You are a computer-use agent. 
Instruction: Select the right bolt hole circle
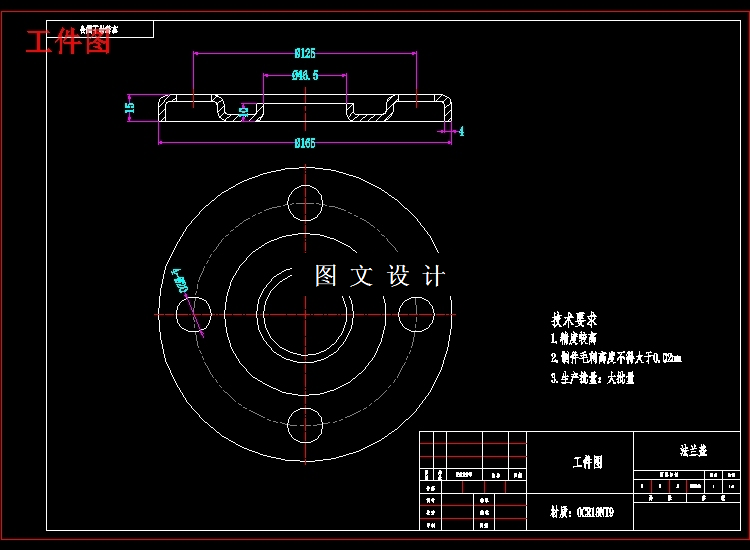click(416, 314)
